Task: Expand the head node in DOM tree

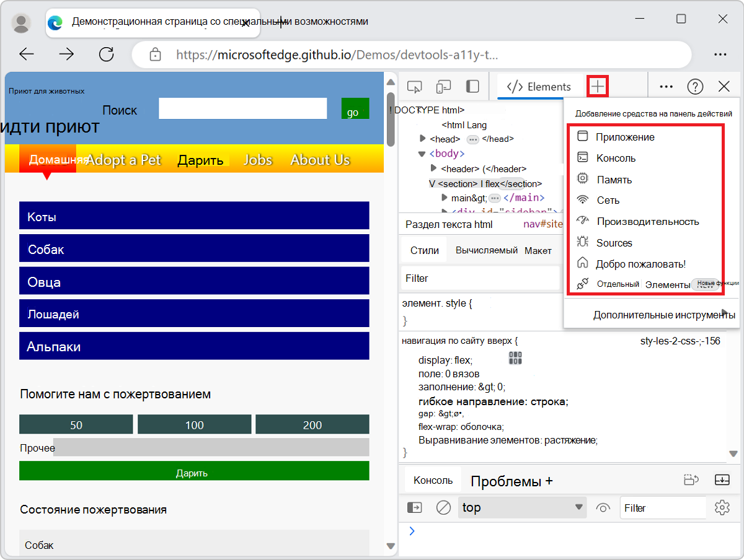Action: coord(423,139)
